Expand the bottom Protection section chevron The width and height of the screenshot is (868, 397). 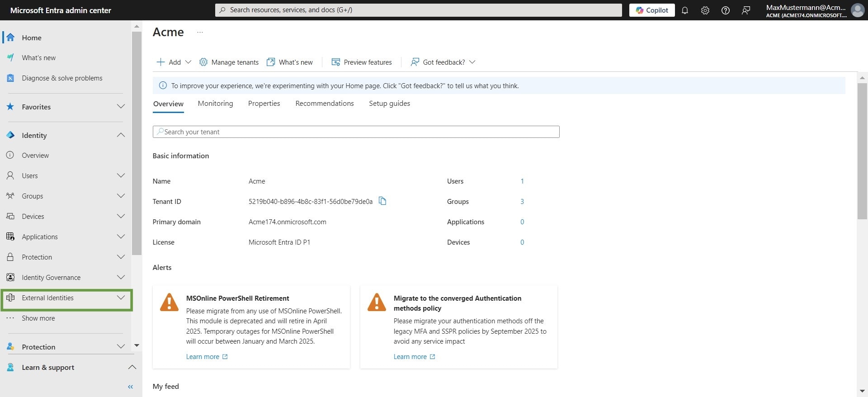tap(121, 346)
